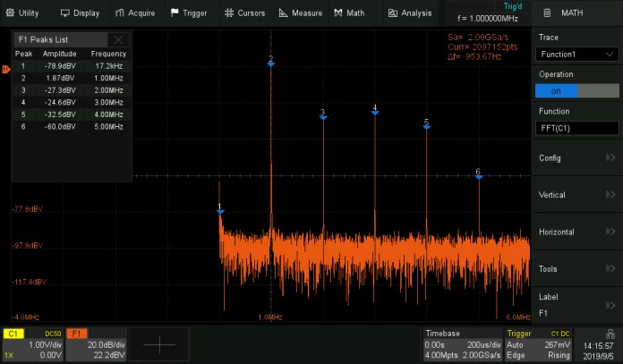Select the C1 channel descriptor box
This screenshot has width=623, height=364.
[x=31, y=344]
